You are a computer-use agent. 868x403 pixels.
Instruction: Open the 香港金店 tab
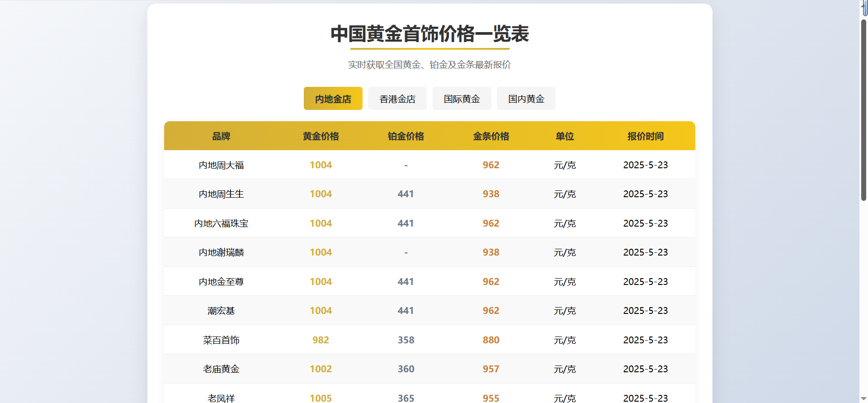coord(397,99)
